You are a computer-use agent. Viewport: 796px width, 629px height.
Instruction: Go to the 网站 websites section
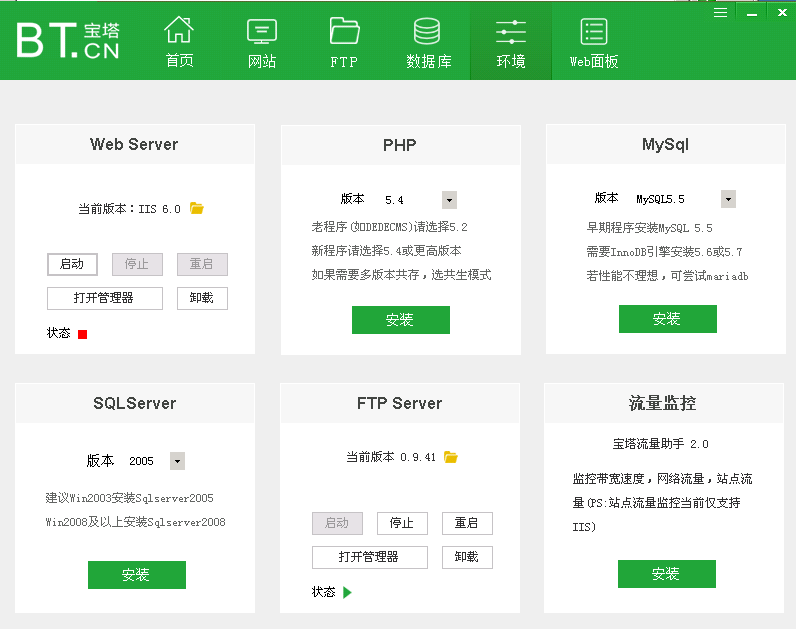pos(262,43)
